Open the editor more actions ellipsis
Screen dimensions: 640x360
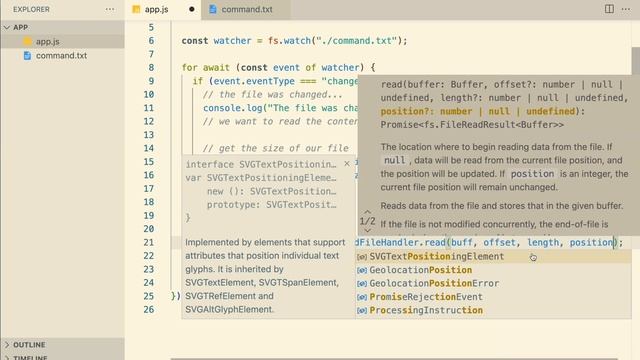coord(626,9)
